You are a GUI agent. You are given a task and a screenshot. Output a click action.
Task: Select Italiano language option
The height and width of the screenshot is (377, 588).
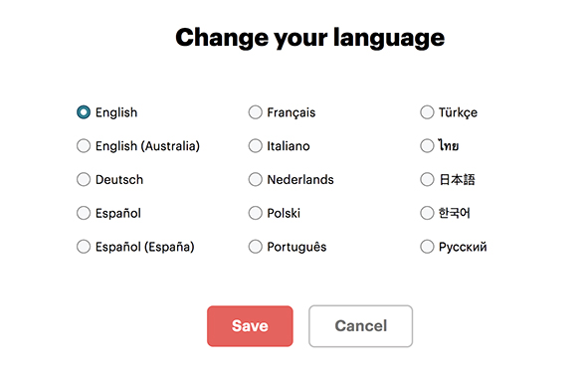[x=255, y=146]
